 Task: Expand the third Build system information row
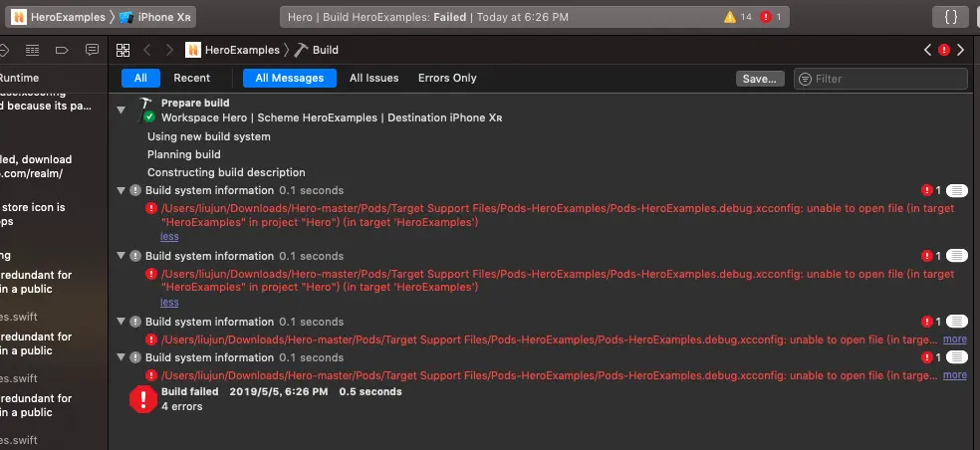point(122,322)
